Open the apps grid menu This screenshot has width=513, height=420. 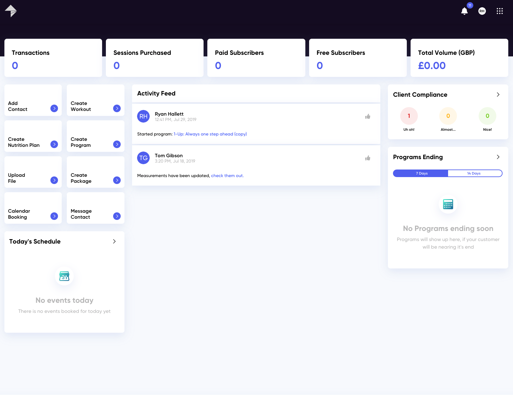point(500,11)
